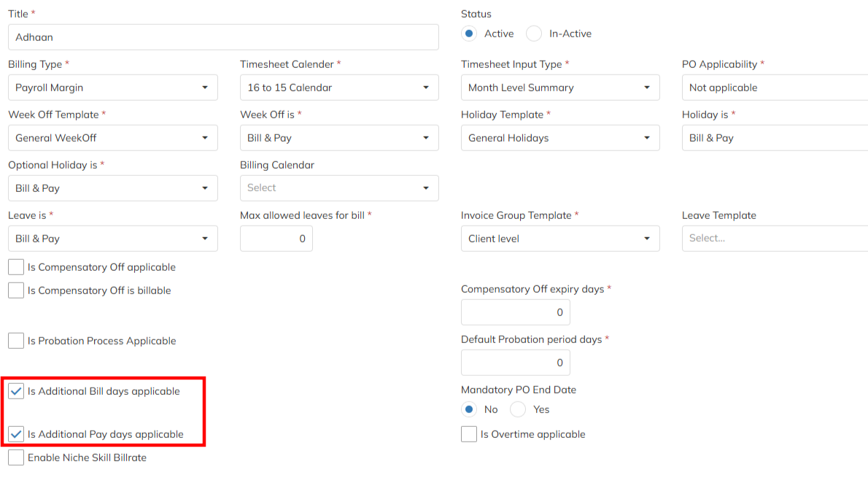The image size is (868, 478).
Task: Open the Billing Calendar select box
Action: tap(339, 188)
